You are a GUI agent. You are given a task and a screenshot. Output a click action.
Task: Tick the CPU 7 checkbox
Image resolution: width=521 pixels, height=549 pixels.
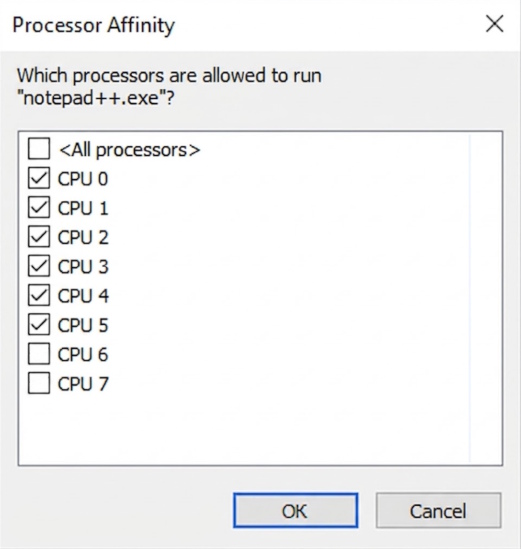[x=39, y=383]
